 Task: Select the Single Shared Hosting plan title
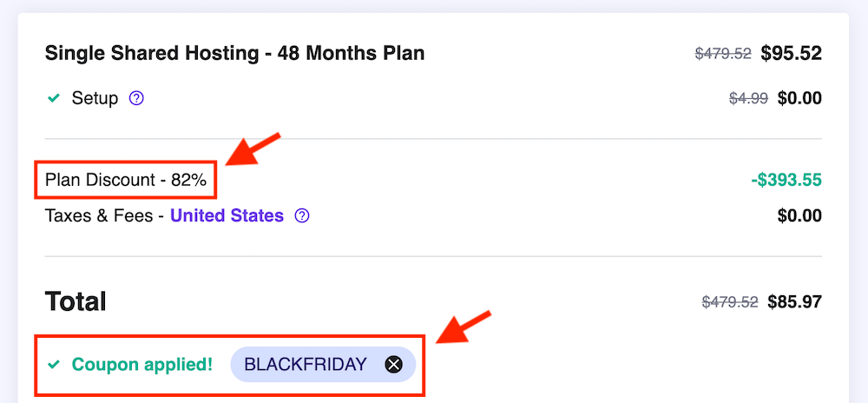click(234, 53)
